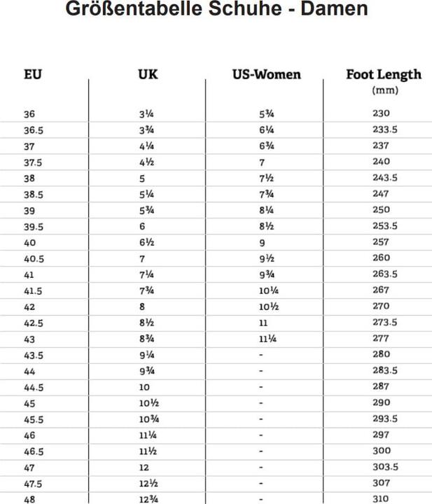
Task: Click UK size 10 cell
Action: [144, 387]
